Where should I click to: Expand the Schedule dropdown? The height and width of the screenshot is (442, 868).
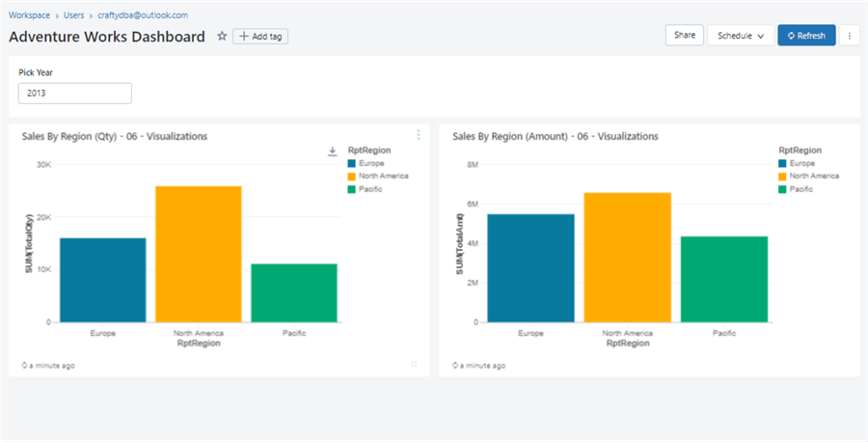click(740, 36)
